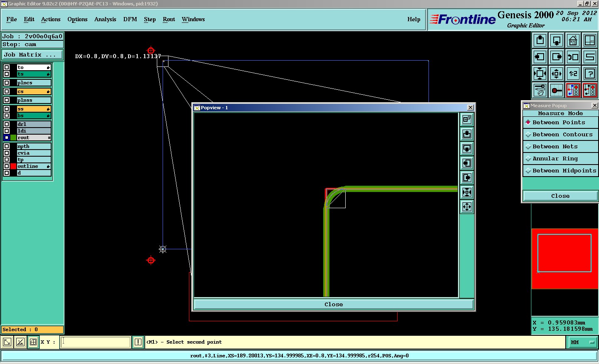The height and width of the screenshot is (364, 599).
Task: Click the select-area icon in bottom toolbar
Action: click(x=7, y=342)
